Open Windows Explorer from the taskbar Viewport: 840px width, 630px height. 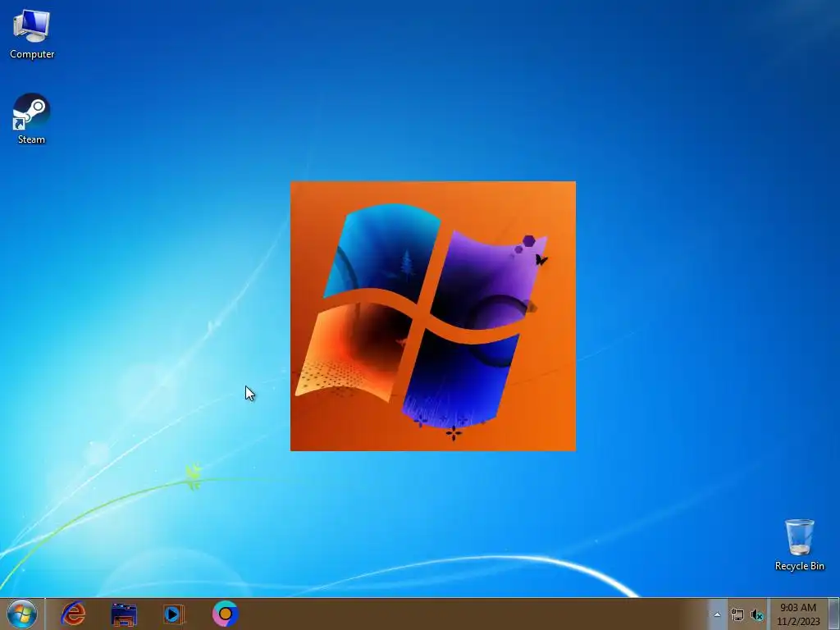(124, 614)
